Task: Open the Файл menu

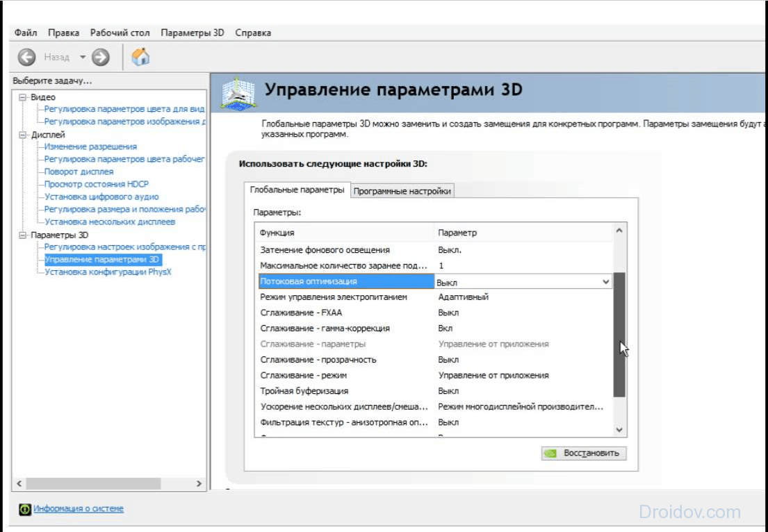Action: pos(26,33)
